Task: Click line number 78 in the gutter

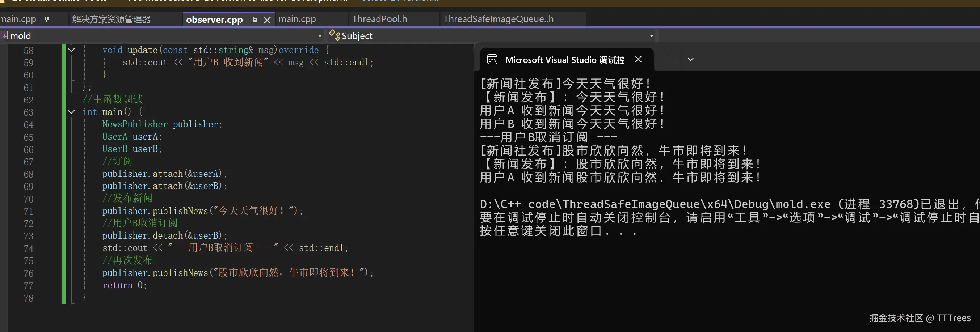Action: click(x=29, y=298)
